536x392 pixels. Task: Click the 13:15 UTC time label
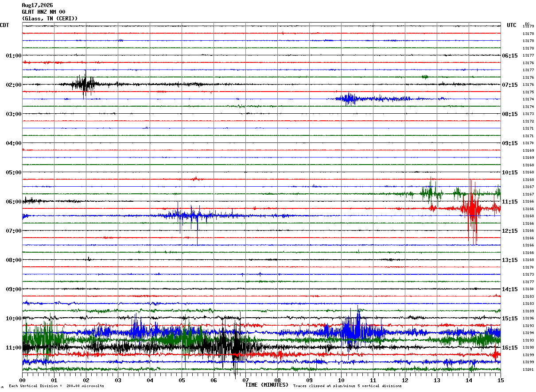pos(509,260)
